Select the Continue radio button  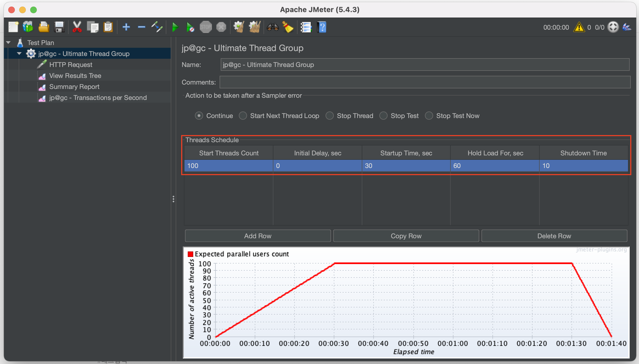point(199,116)
